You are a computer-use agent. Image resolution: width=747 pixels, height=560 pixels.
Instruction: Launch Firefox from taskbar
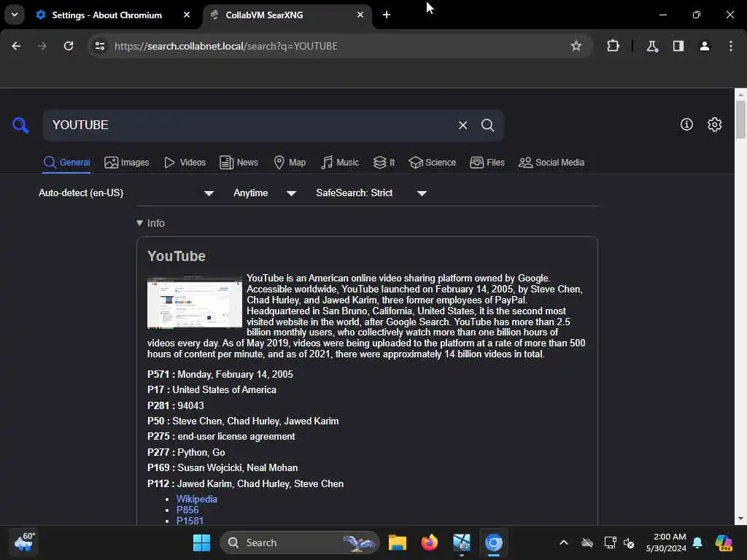click(429, 542)
